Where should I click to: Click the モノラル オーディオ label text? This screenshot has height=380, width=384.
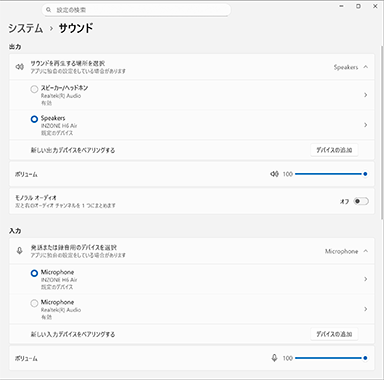pos(36,198)
